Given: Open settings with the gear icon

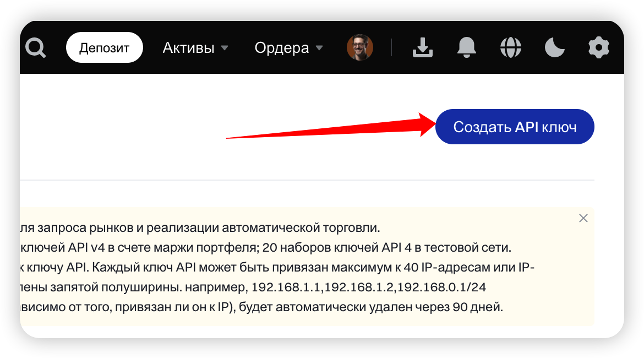Looking at the screenshot, I should coord(599,48).
